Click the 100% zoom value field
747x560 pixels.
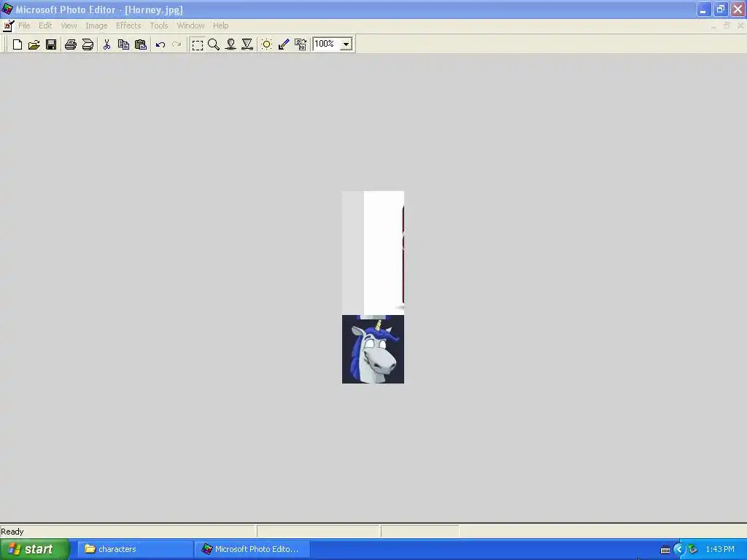pos(326,44)
